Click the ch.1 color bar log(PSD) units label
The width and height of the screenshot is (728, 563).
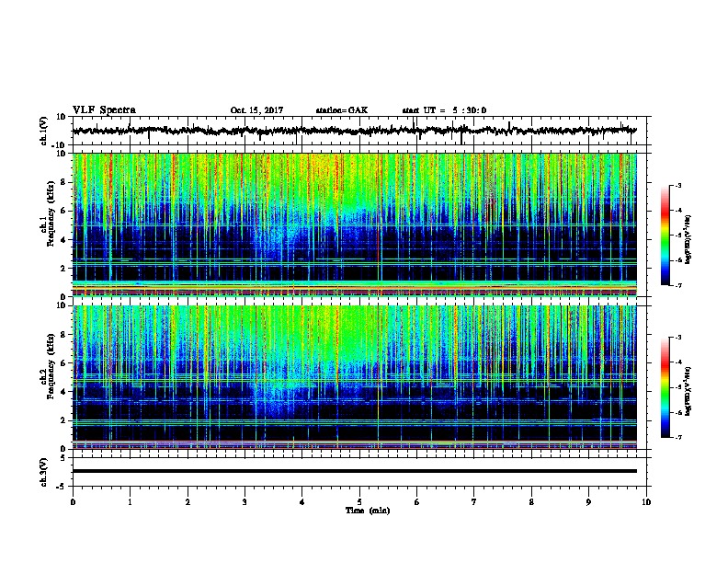pyautogui.click(x=688, y=240)
